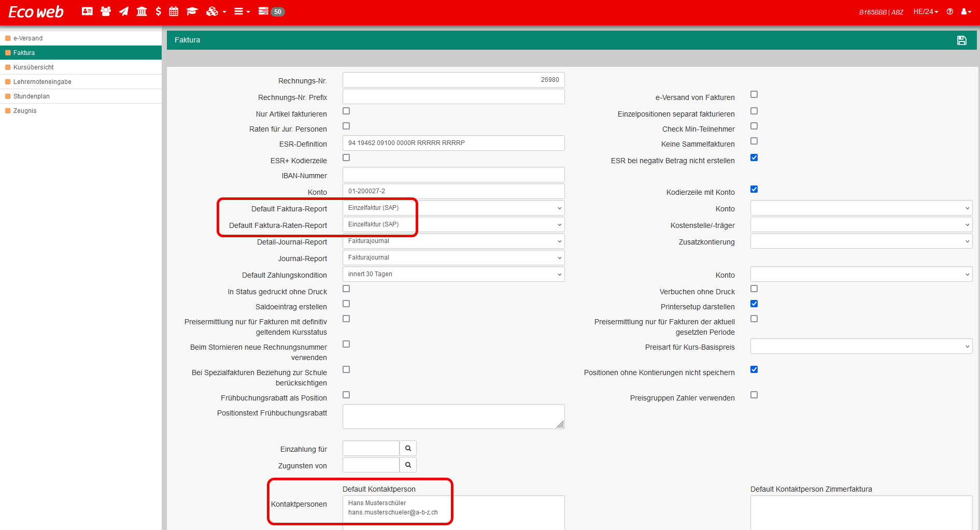The width and height of the screenshot is (980, 530).
Task: Click the IBAN-Nummer input field
Action: (x=453, y=175)
